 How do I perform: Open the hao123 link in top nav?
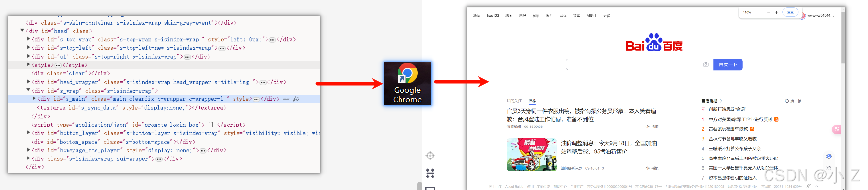pos(493,16)
